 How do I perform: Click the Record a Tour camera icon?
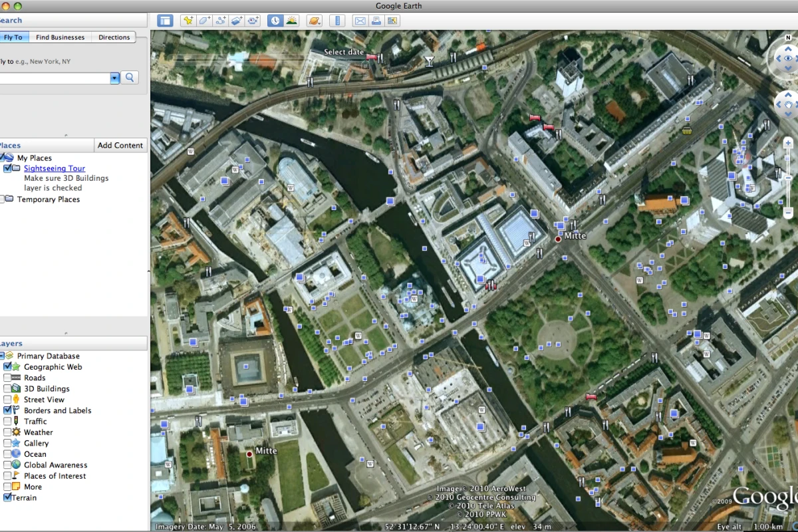(x=253, y=21)
